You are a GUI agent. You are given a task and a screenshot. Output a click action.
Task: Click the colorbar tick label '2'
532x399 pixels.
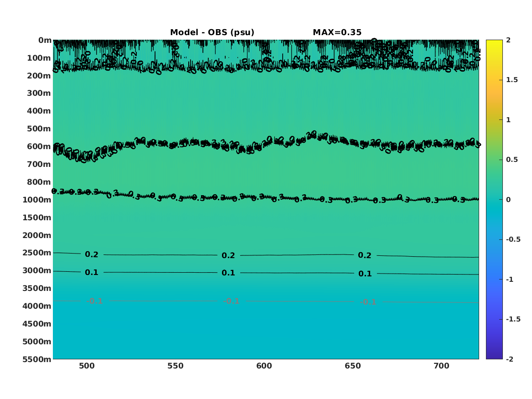point(508,40)
